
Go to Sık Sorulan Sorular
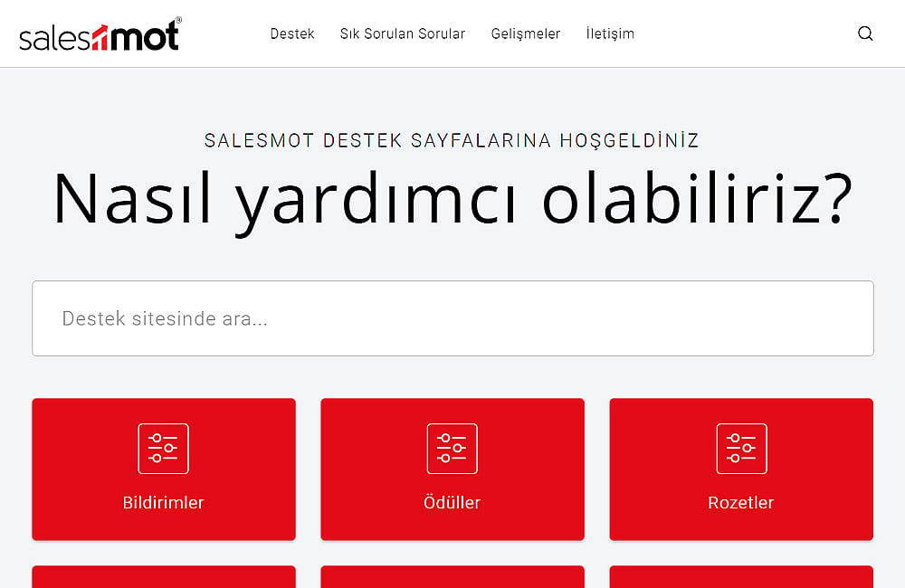click(403, 34)
